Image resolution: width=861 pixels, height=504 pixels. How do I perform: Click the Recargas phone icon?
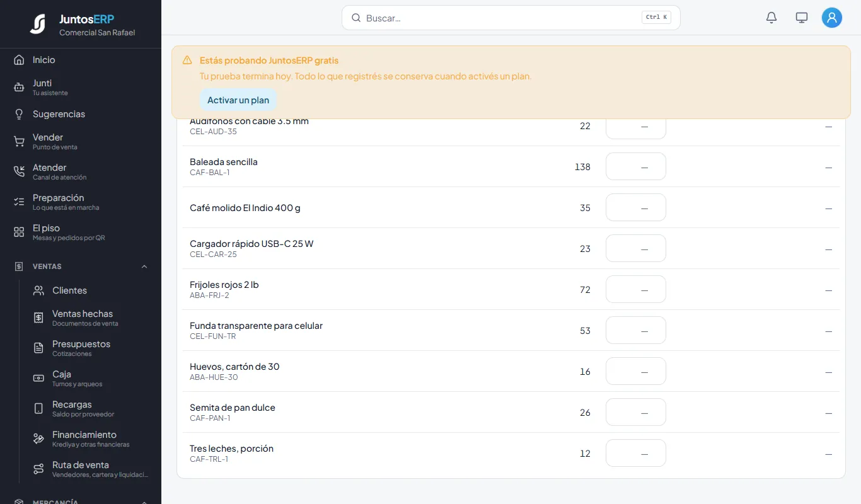pyautogui.click(x=38, y=408)
